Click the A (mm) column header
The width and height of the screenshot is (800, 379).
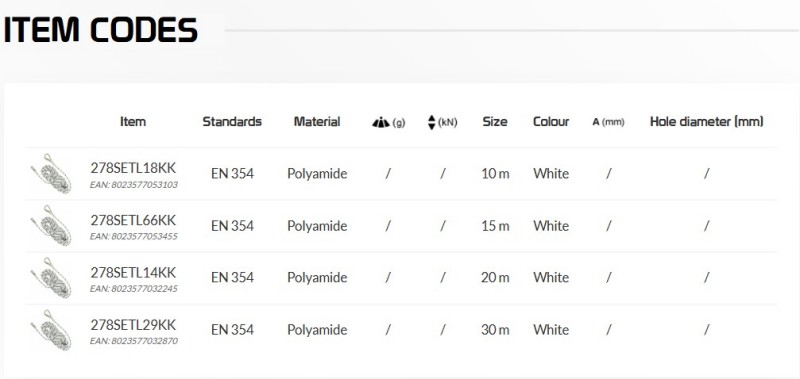pyautogui.click(x=608, y=122)
